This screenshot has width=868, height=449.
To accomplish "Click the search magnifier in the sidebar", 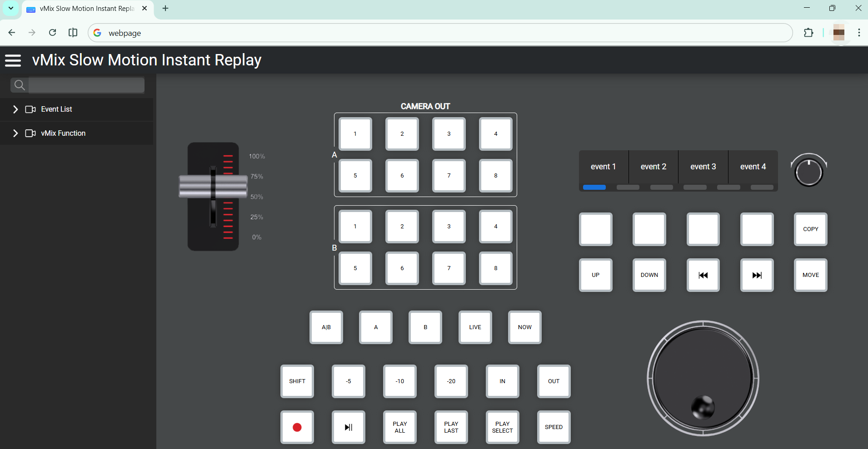I will click(x=19, y=85).
